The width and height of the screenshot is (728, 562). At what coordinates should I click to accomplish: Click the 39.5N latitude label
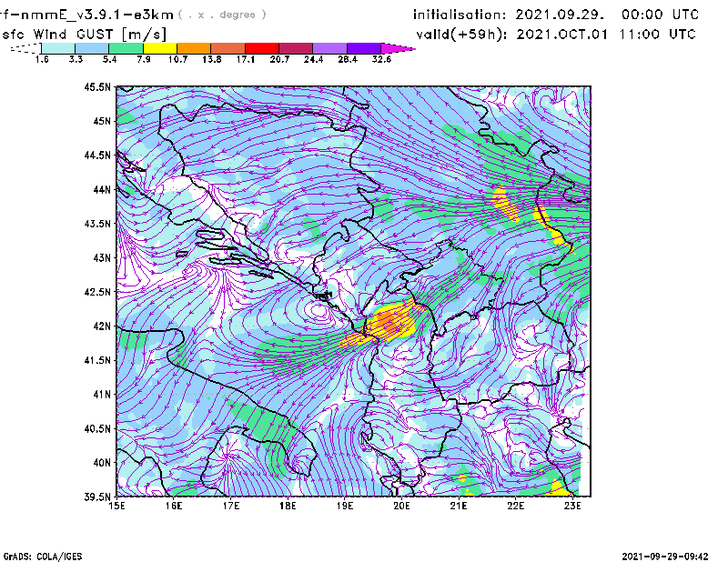pos(97,497)
